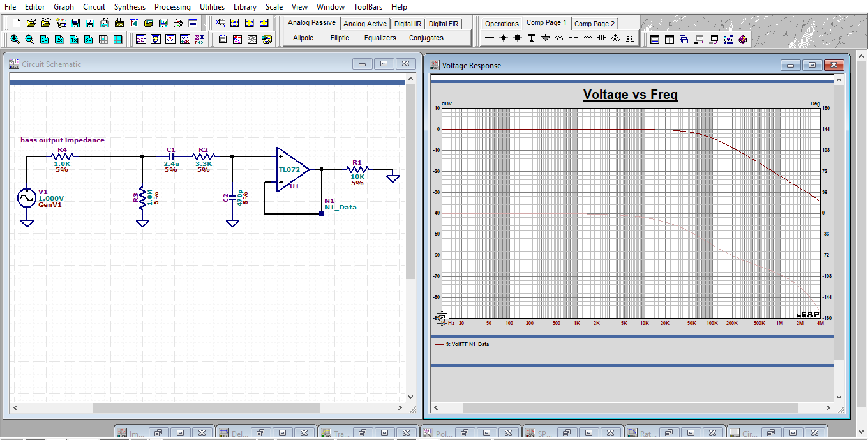Screen dimensions: 868x440
Task: Click the New file icon
Action: click(x=17, y=23)
